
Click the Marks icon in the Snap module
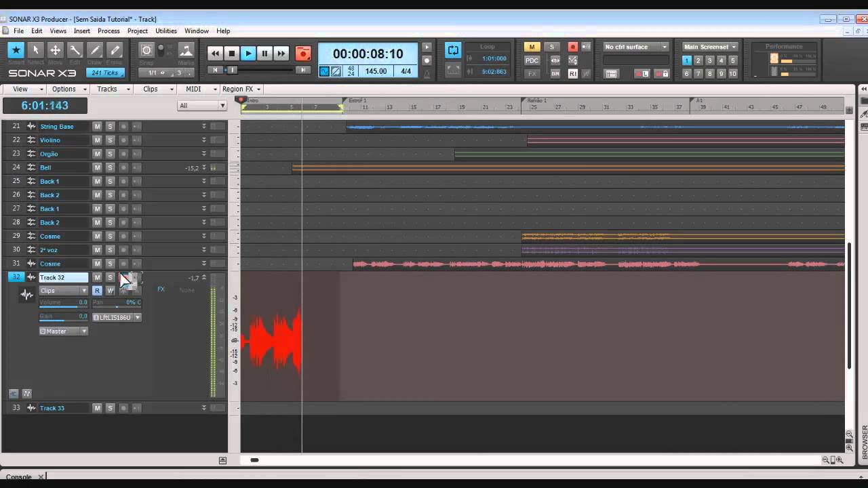coord(186,51)
